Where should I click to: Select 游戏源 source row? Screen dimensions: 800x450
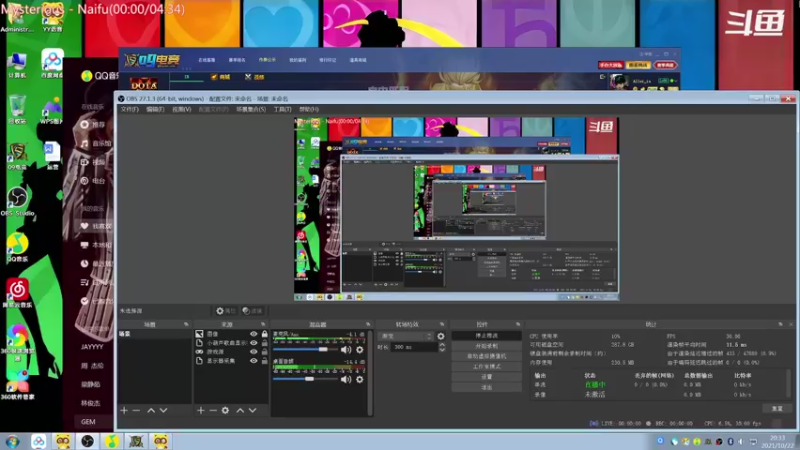pyautogui.click(x=231, y=352)
